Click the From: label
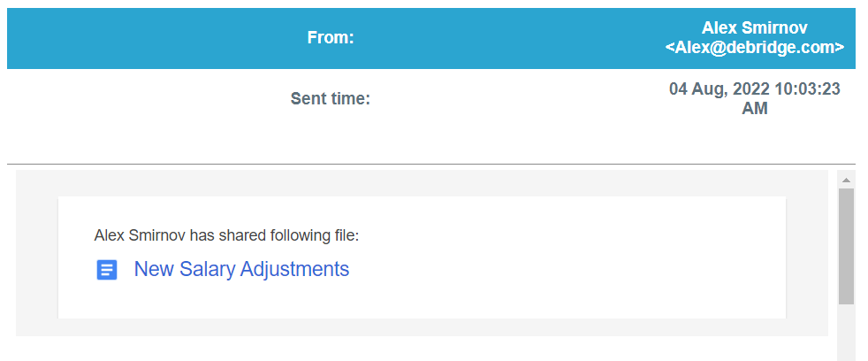 [x=331, y=38]
